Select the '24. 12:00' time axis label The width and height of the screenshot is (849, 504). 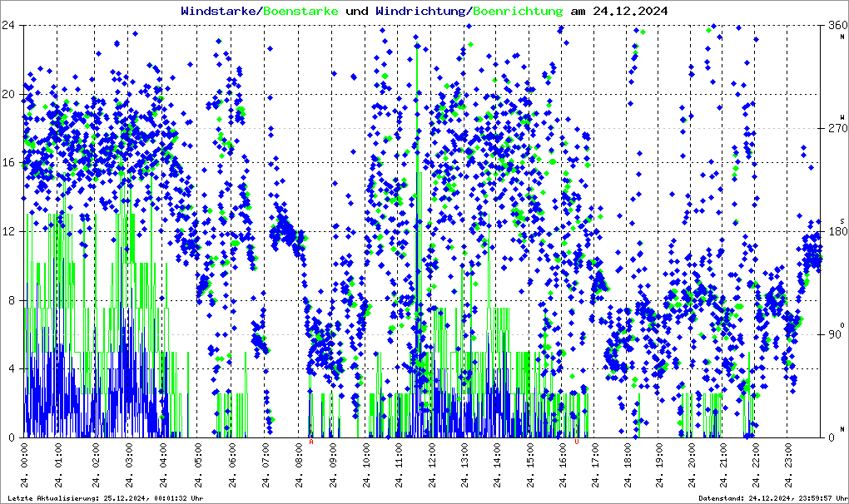point(431,464)
